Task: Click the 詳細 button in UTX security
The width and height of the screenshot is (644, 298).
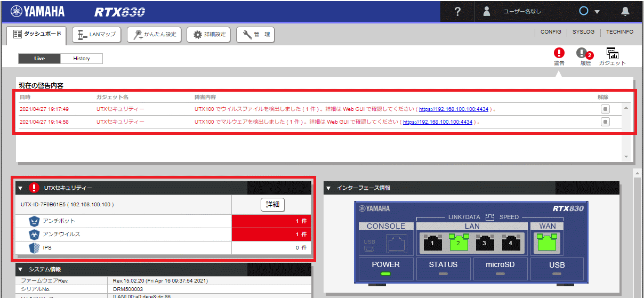Action: click(x=272, y=205)
